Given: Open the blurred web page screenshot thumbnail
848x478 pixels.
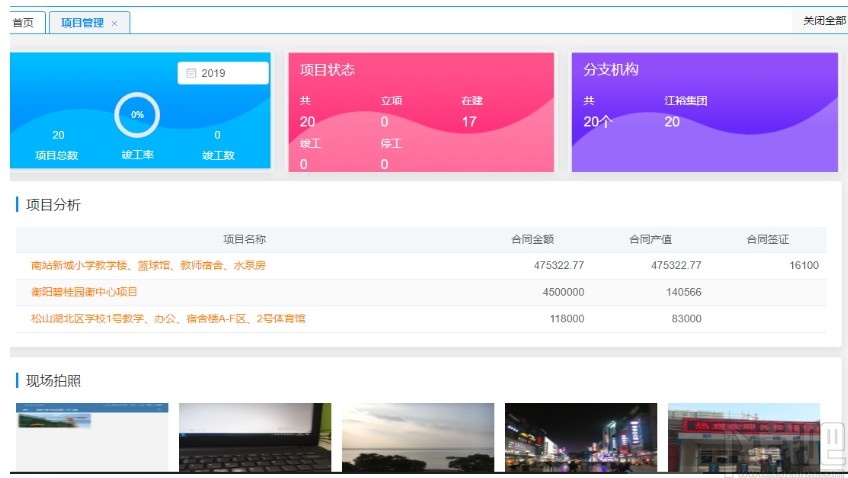Looking at the screenshot, I should (92, 437).
